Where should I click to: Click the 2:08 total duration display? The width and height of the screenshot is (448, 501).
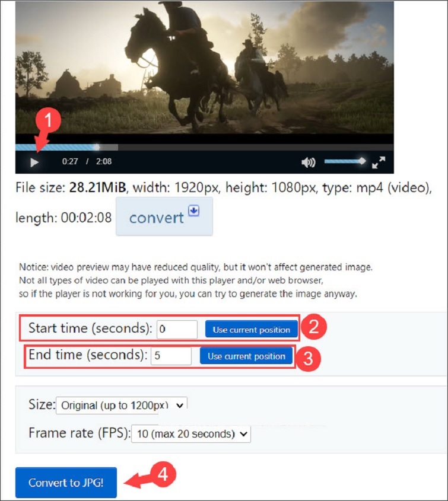click(x=104, y=161)
